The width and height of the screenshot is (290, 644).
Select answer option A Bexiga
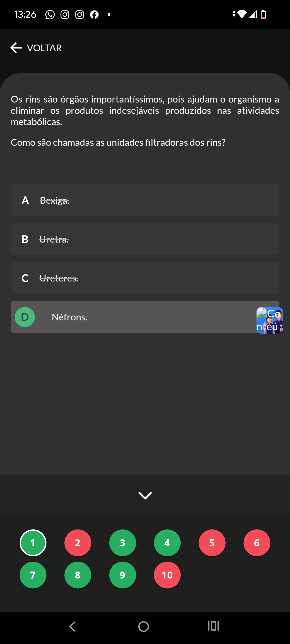tap(145, 200)
